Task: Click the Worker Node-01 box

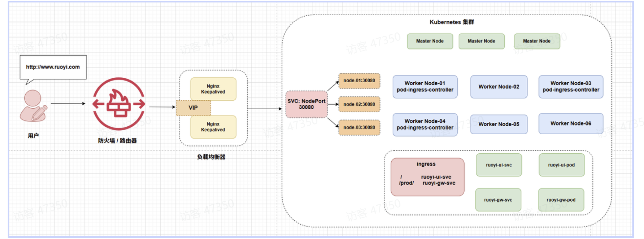Action: coord(425,87)
